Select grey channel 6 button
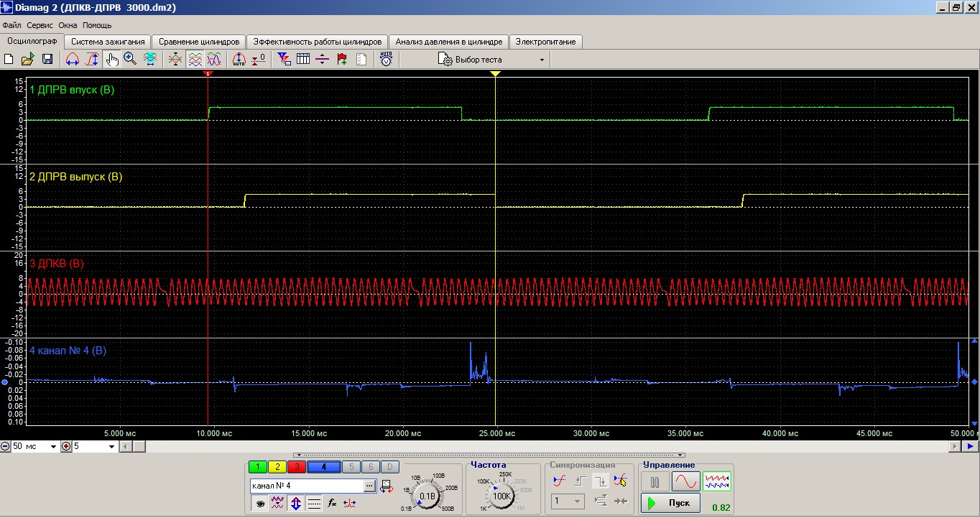The height and width of the screenshot is (518, 980). 369,467
